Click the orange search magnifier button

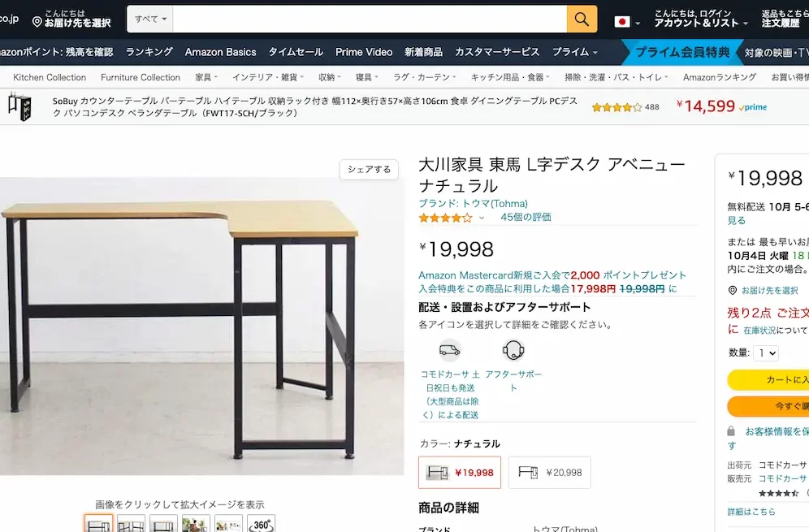(582, 19)
